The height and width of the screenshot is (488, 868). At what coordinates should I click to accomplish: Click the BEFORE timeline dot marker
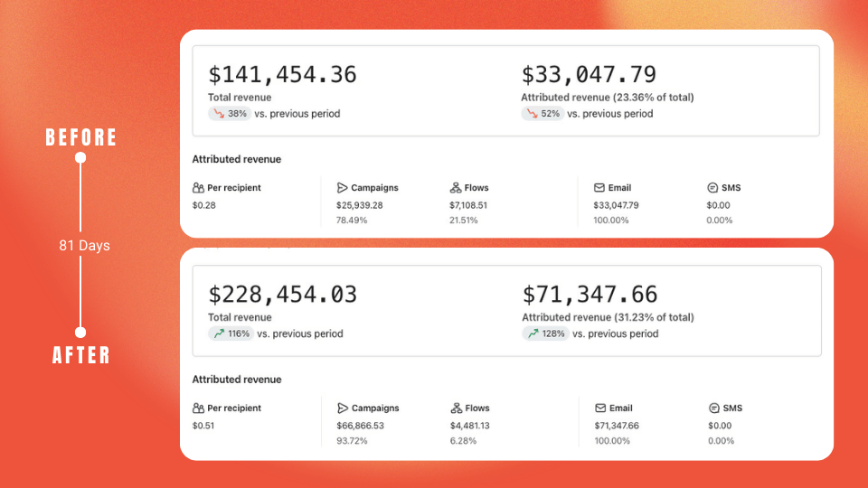coord(80,158)
